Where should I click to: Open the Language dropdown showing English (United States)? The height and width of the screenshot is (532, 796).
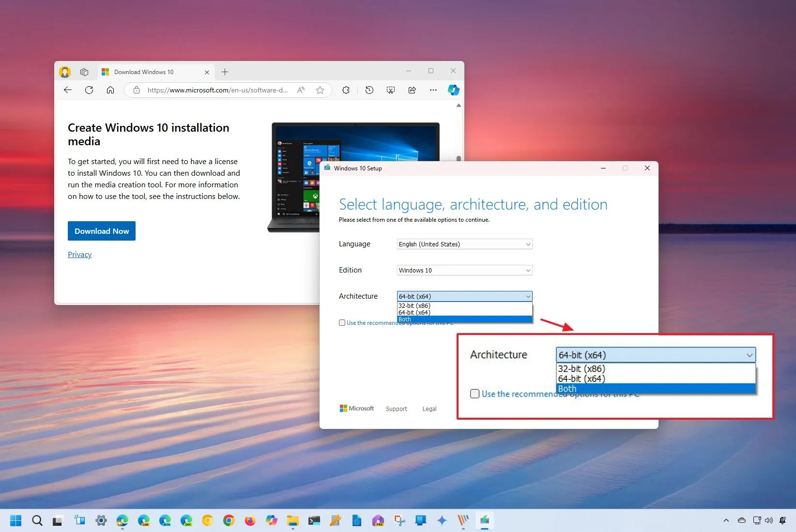(x=463, y=244)
